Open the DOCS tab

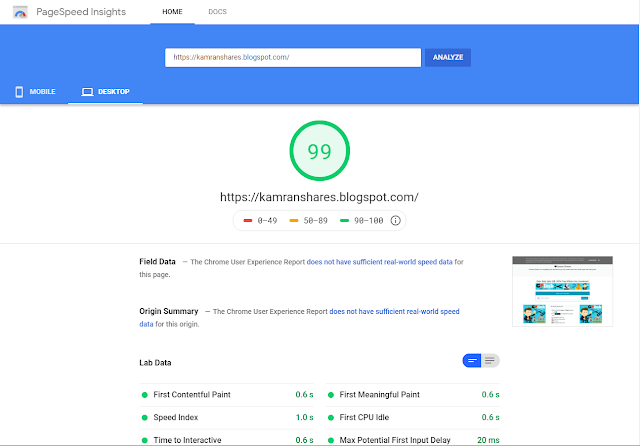pyautogui.click(x=218, y=12)
